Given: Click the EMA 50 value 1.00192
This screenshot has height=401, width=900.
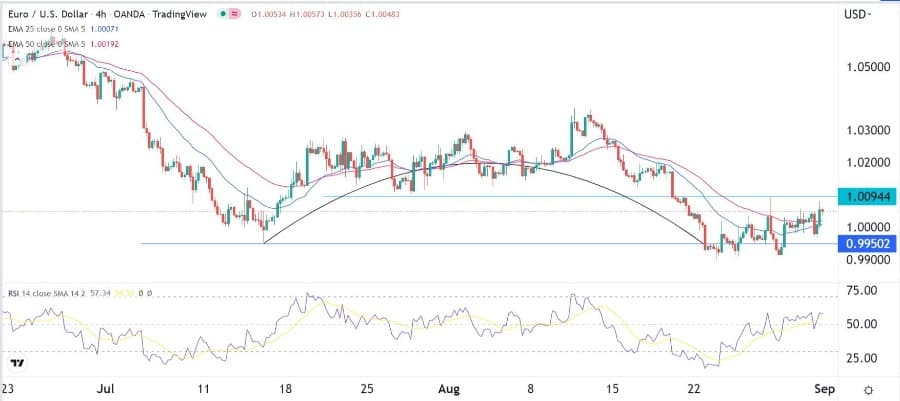Looking at the screenshot, I should (x=104, y=44).
